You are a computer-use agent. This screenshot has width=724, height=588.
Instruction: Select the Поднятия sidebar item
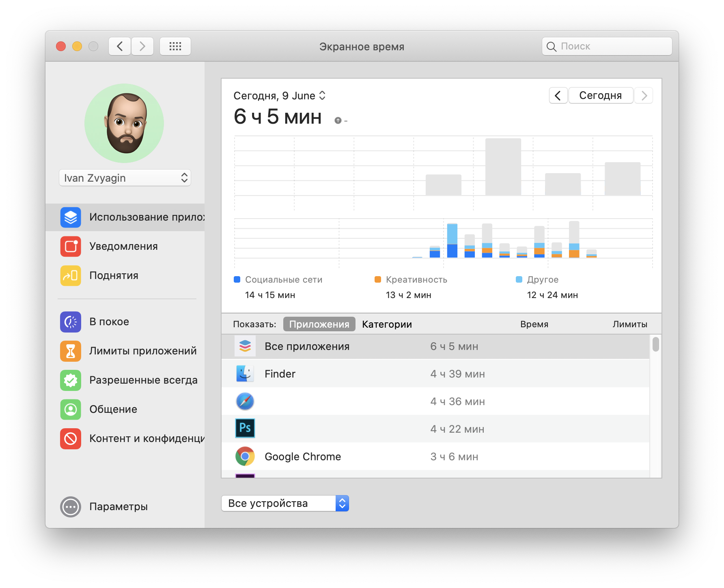(x=114, y=275)
